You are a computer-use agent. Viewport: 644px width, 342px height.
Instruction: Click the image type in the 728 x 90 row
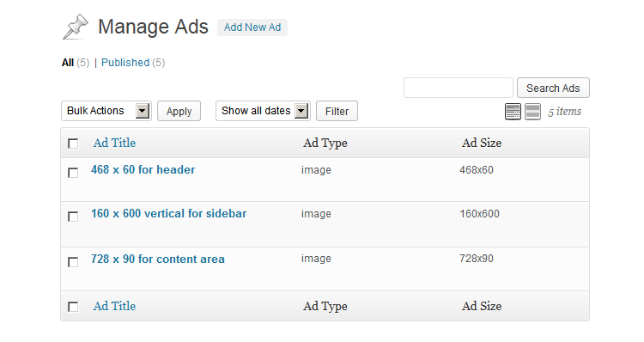click(316, 259)
